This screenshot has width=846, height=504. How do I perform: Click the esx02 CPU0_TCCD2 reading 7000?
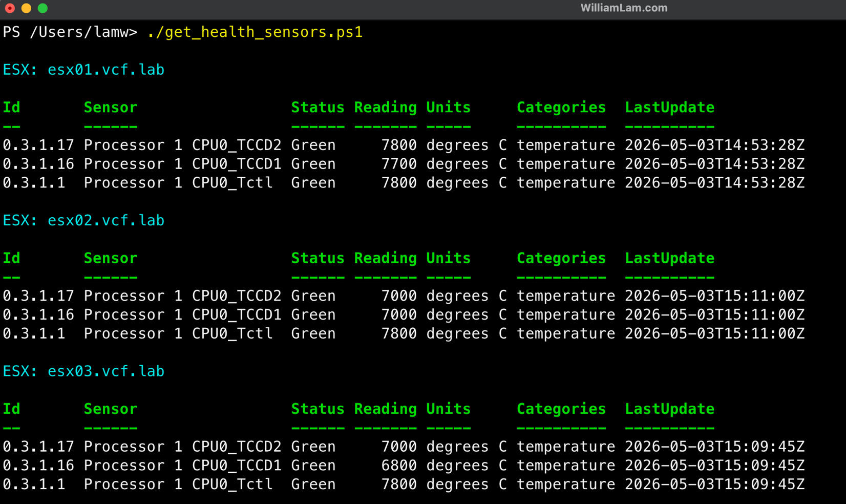[399, 296]
